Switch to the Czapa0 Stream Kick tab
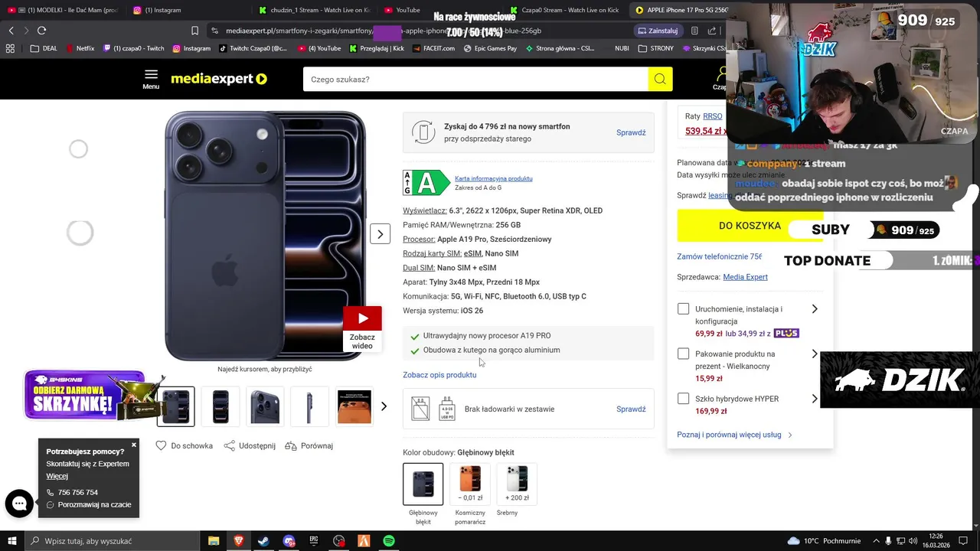Image resolution: width=980 pixels, height=551 pixels. 565,10
